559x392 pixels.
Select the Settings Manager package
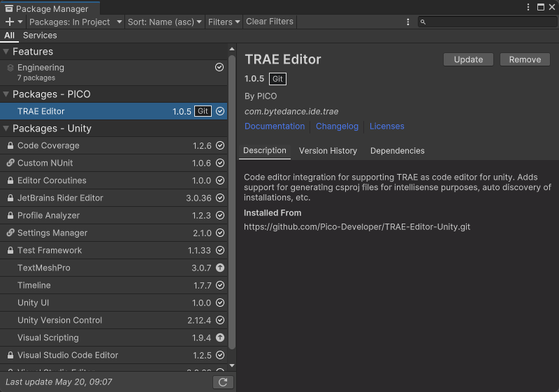point(113,233)
